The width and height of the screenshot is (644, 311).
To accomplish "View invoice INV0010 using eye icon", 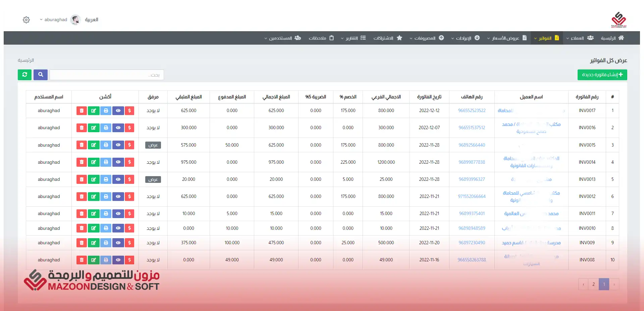I will [x=118, y=228].
